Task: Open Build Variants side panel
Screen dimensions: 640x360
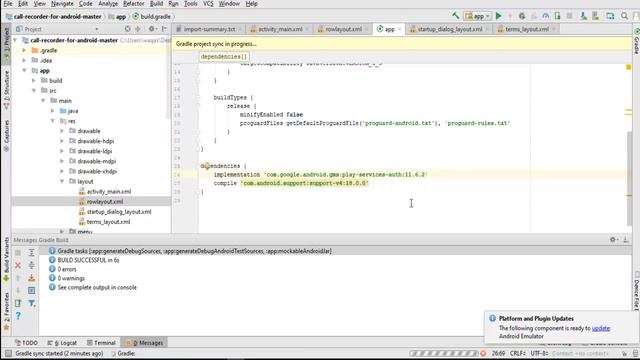Action: 6,260
